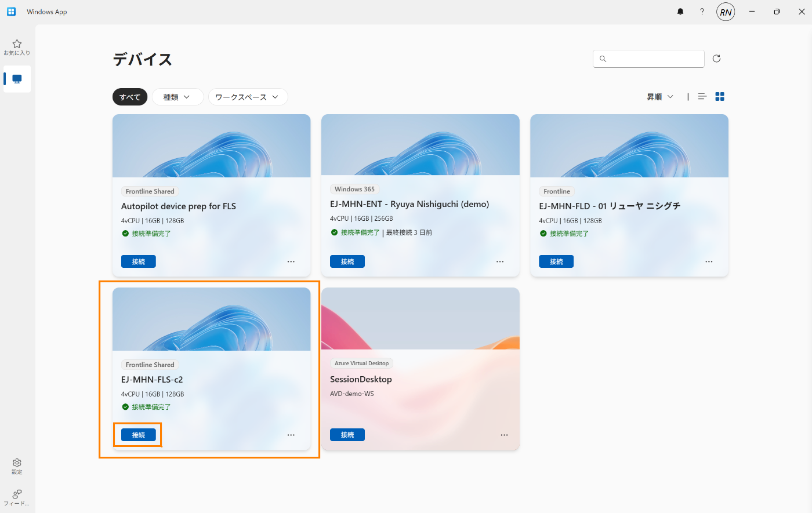Connect to SessionDesktop Azure Virtual Desktop
Screen dimensions: 812x513
point(347,435)
